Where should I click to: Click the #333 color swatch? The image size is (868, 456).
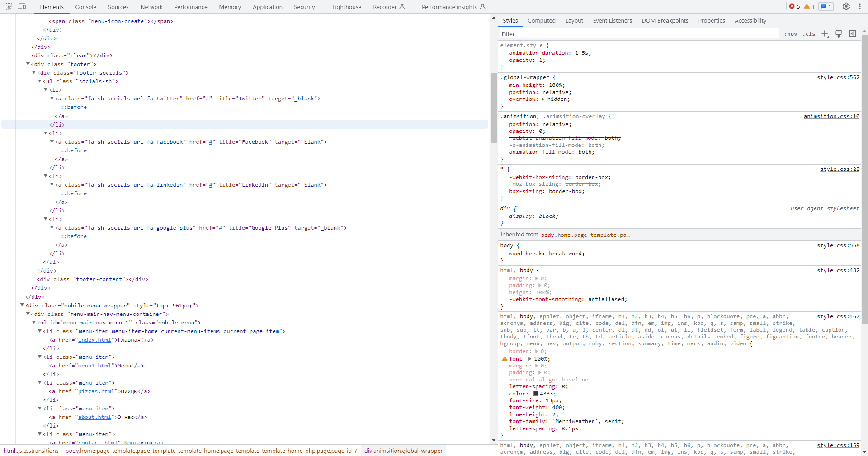point(536,394)
